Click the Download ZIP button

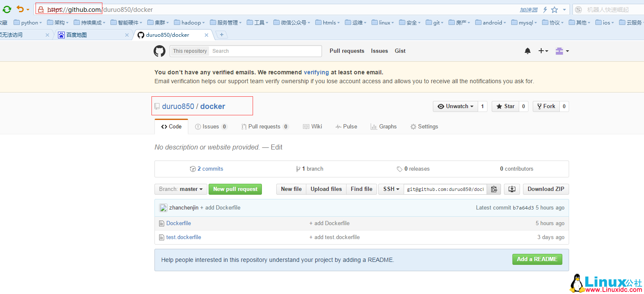coord(545,189)
